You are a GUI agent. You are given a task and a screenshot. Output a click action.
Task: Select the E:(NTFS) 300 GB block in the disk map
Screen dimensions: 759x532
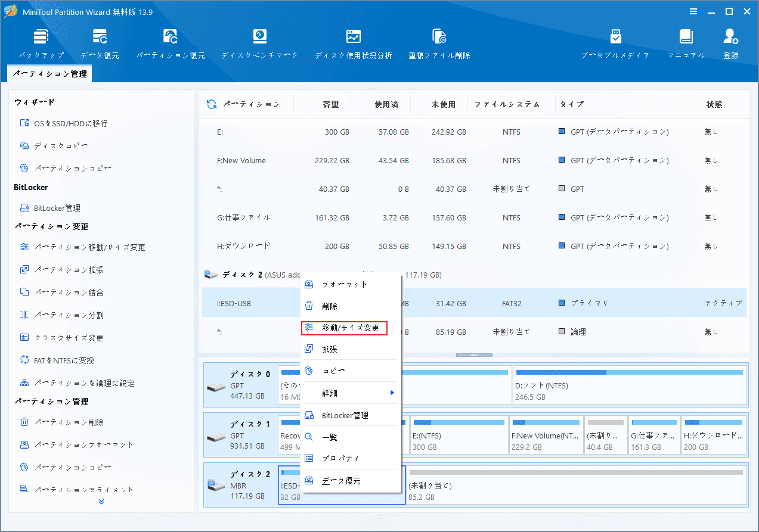tap(459, 435)
